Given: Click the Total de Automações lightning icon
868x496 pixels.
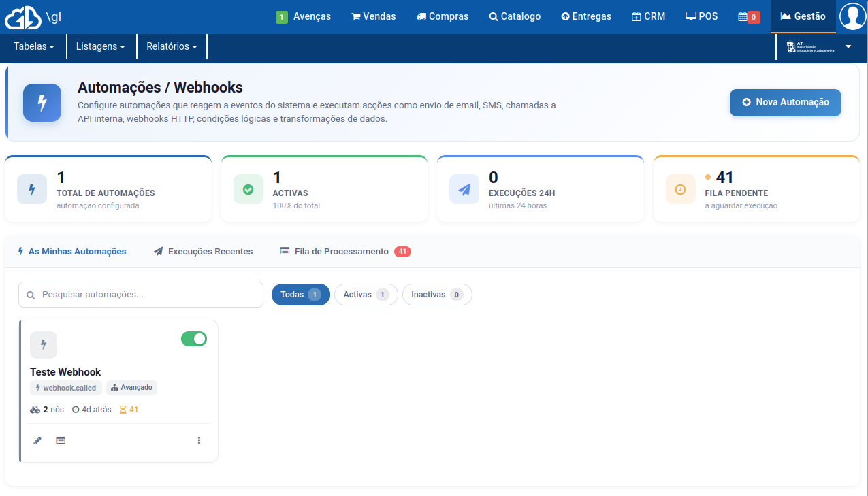Looking at the screenshot, I should tap(32, 189).
